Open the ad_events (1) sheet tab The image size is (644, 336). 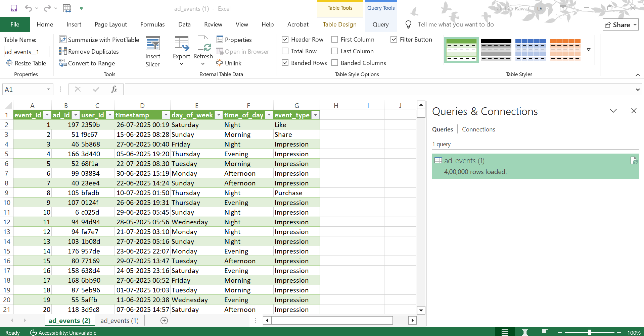pyautogui.click(x=120, y=321)
